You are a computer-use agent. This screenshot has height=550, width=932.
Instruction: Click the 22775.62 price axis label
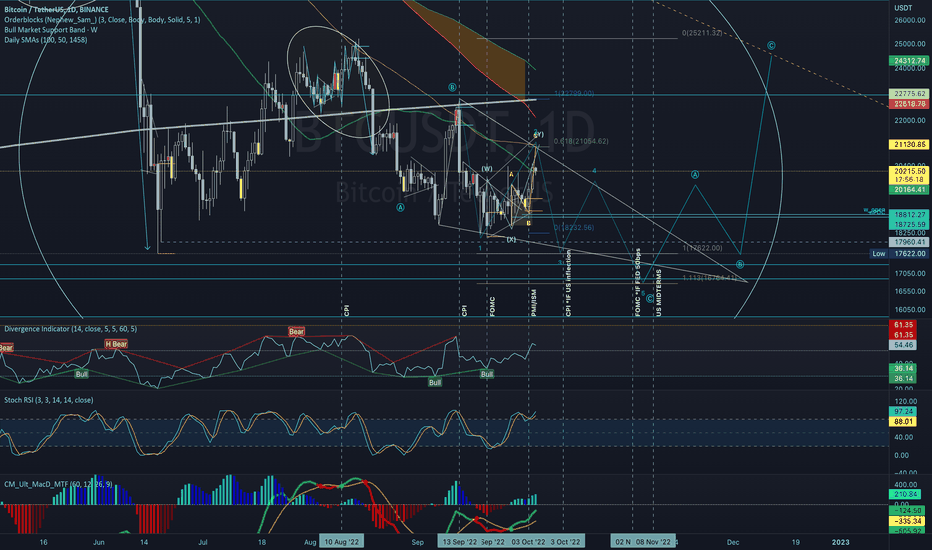tap(909, 94)
